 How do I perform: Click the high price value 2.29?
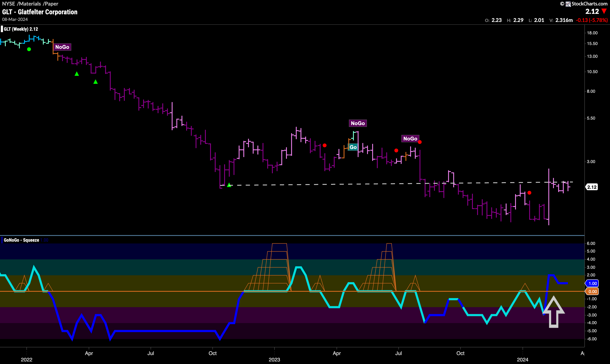(x=518, y=20)
